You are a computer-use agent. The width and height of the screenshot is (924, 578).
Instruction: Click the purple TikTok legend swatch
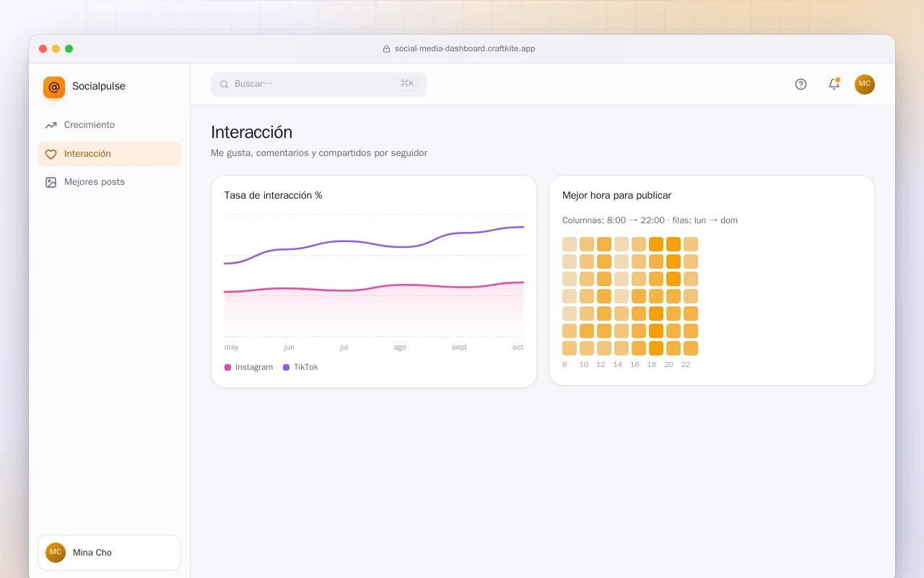pos(287,368)
